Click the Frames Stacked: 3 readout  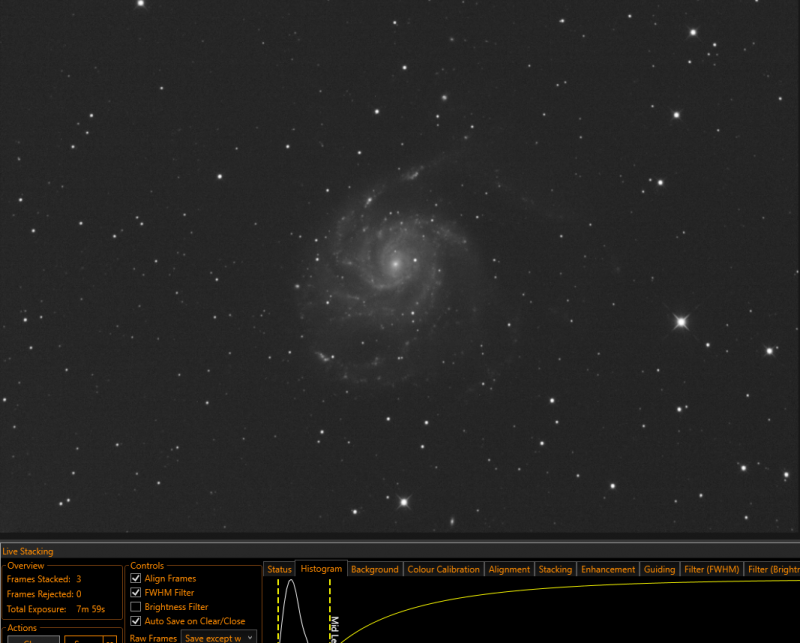[x=44, y=579]
